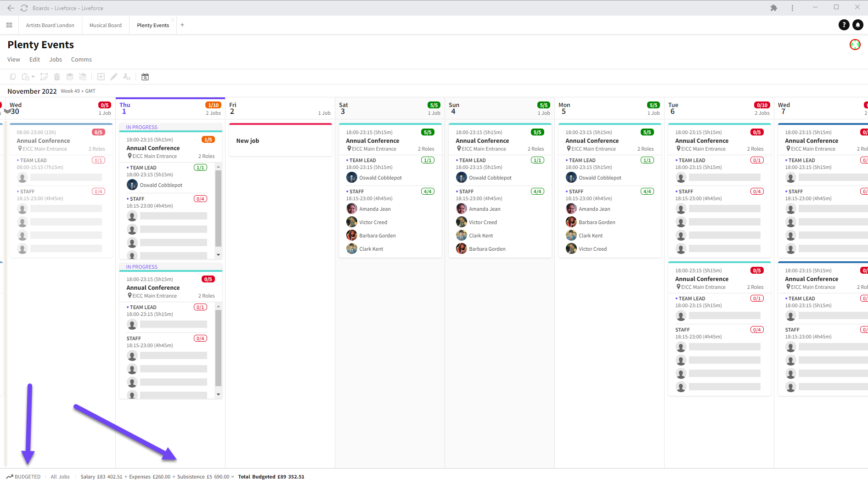Screen dimensions: 868x484
Task: Open the hamburger main menu
Action: tap(9, 25)
